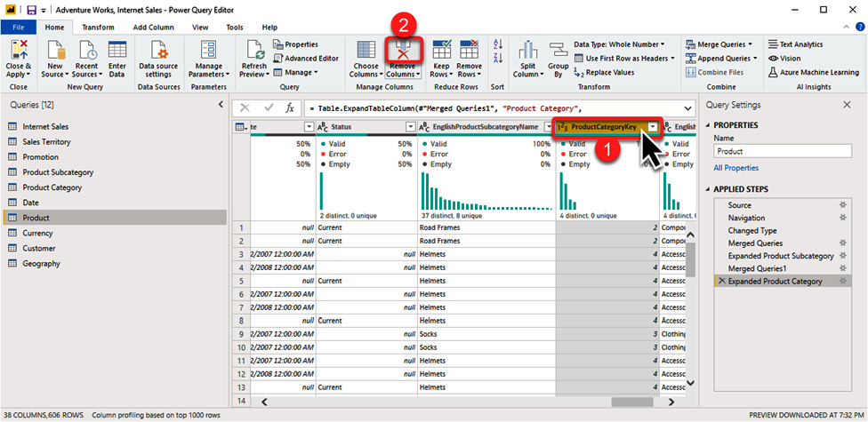Switch to the Transform tab
868x422 pixels.
98,28
